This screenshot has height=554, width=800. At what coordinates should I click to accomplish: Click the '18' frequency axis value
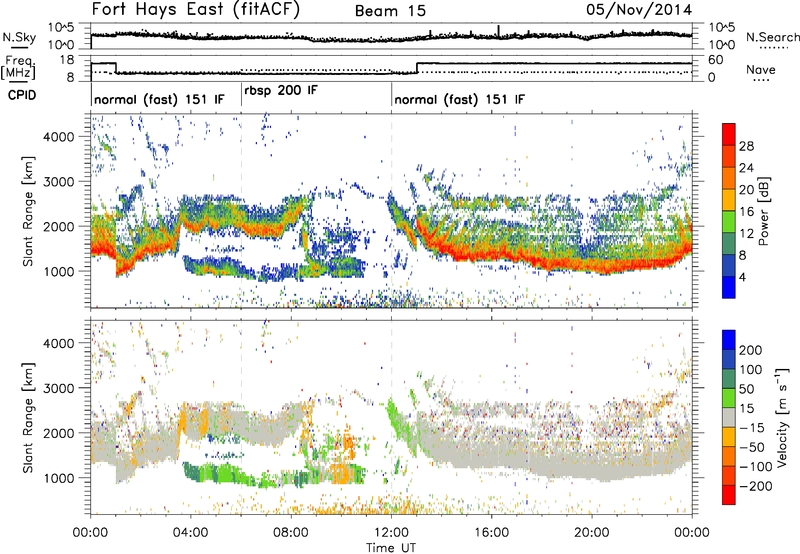[x=67, y=60]
